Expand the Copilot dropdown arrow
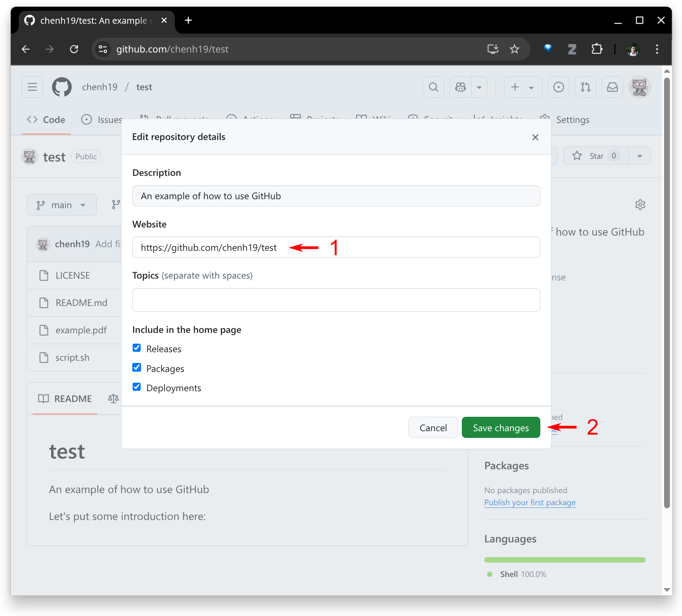Screen dimensions: 682x616 pos(479,87)
